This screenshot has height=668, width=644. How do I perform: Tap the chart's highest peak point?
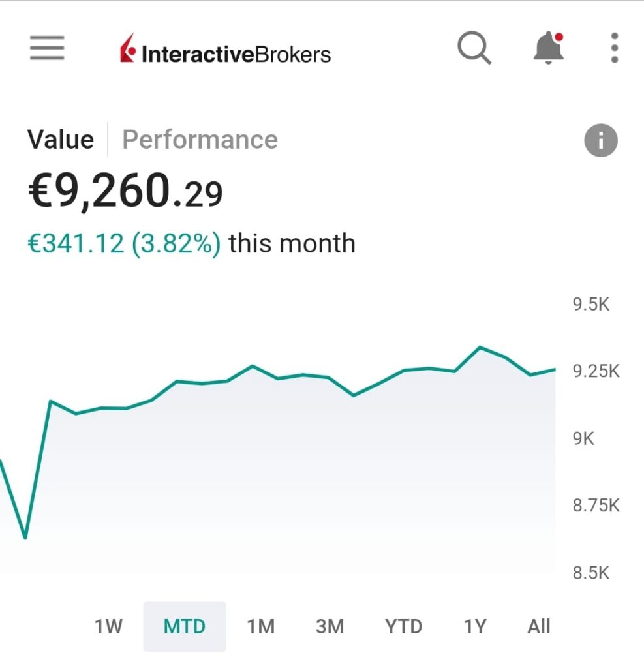(480, 347)
